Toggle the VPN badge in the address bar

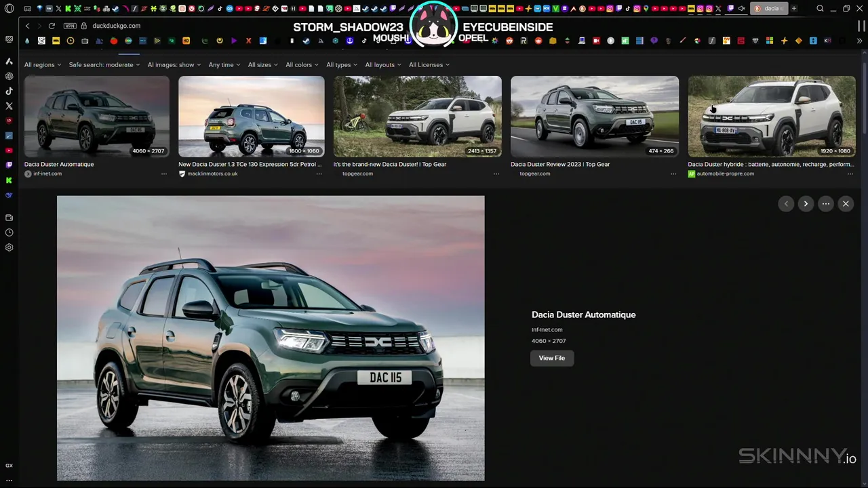point(70,26)
